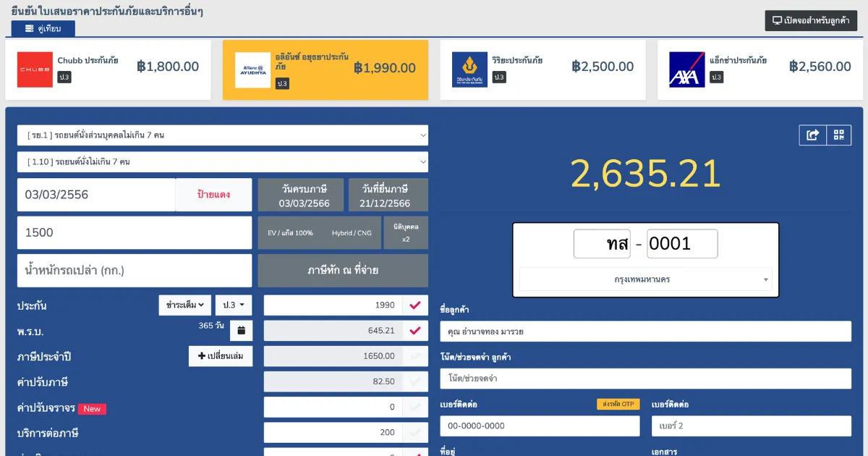Switch to the คู่เทียบ tab
The image size is (868, 456).
pos(43,28)
